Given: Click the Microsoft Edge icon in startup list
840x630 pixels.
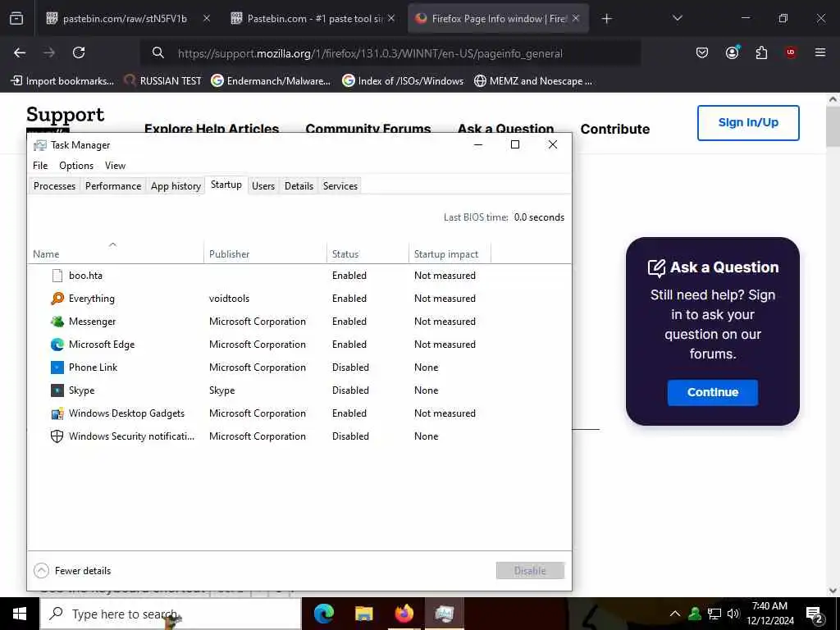Looking at the screenshot, I should [x=57, y=345].
